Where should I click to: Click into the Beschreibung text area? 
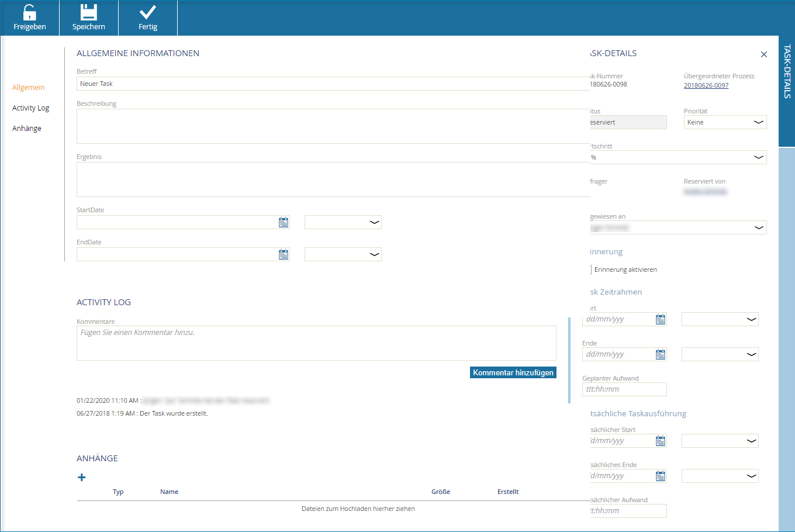click(x=333, y=126)
